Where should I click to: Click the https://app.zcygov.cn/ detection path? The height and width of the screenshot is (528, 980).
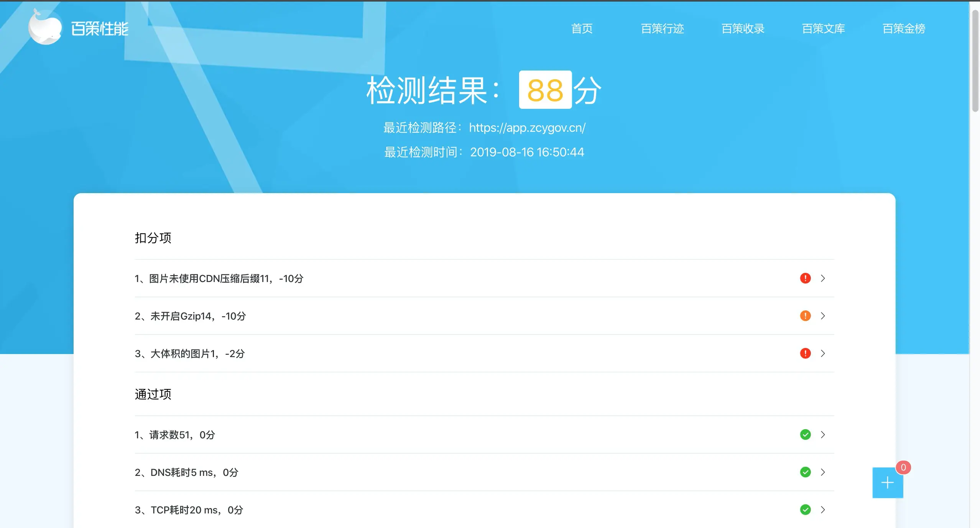coord(527,128)
